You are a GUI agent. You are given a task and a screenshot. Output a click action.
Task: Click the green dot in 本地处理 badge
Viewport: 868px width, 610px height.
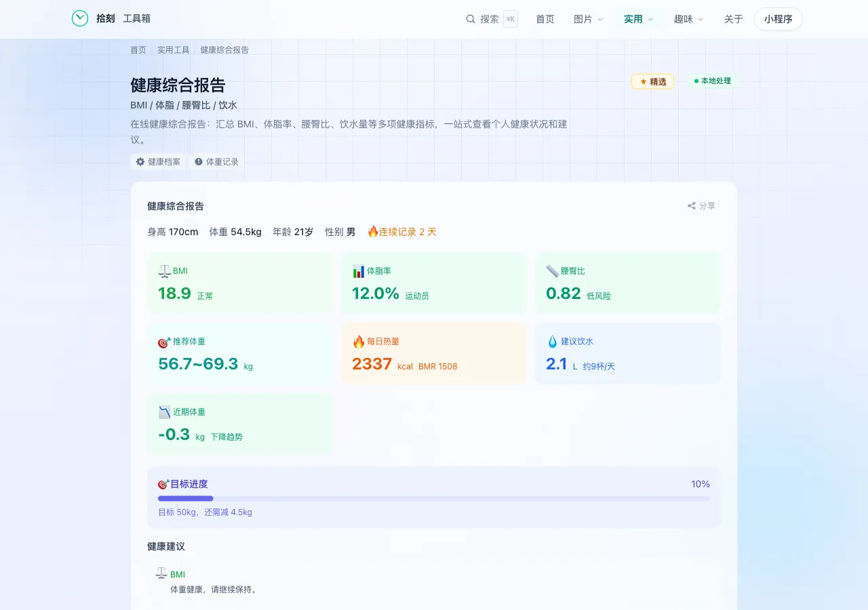(696, 81)
